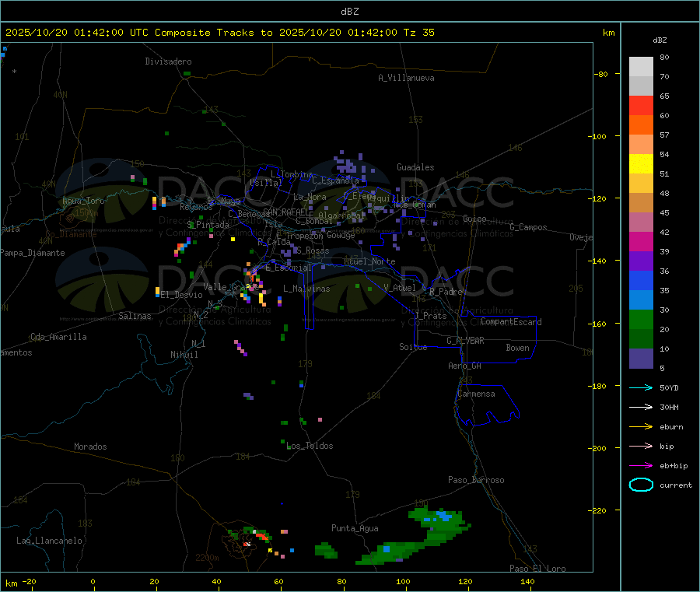Click the Morados location label
The width and height of the screenshot is (700, 592).
click(90, 447)
